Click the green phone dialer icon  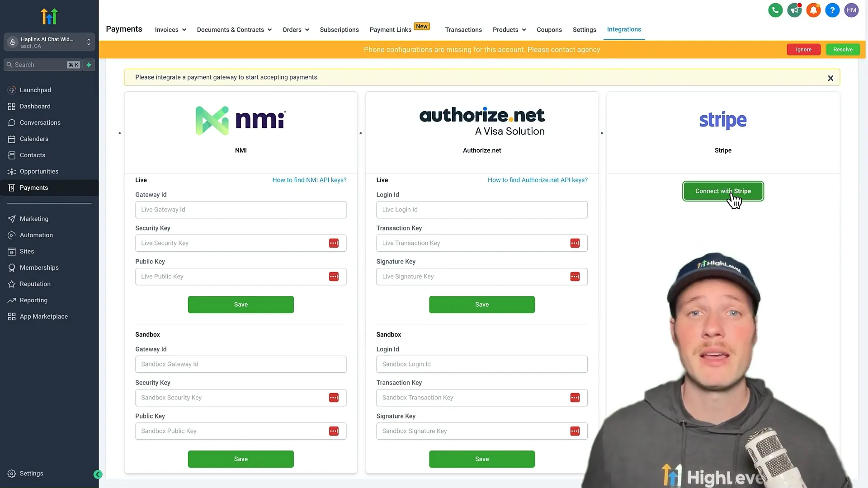pos(775,10)
